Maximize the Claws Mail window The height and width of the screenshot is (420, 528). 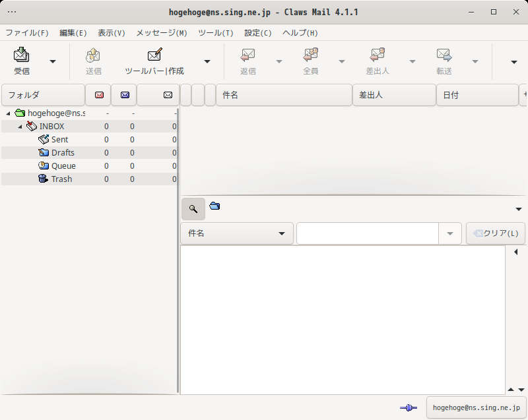494,12
